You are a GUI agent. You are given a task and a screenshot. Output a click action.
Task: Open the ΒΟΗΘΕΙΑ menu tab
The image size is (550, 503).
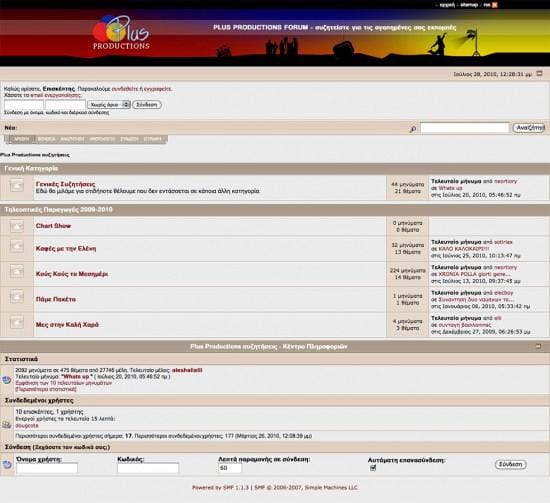[x=46, y=139]
